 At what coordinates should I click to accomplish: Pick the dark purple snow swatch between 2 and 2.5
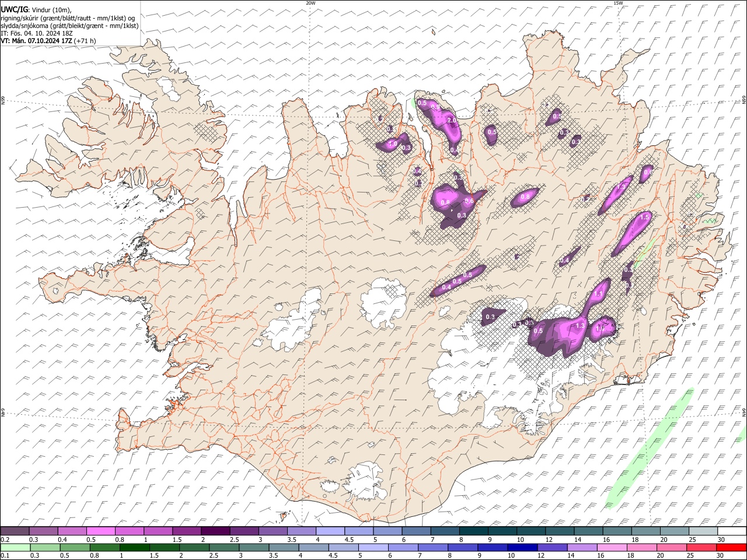[x=215, y=531]
